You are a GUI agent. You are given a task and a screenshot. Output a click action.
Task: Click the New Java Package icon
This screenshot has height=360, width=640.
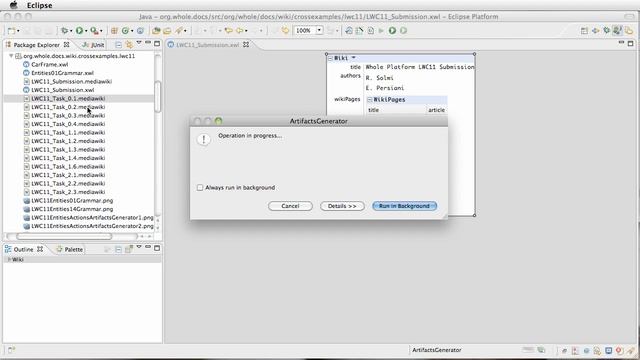[114, 31]
